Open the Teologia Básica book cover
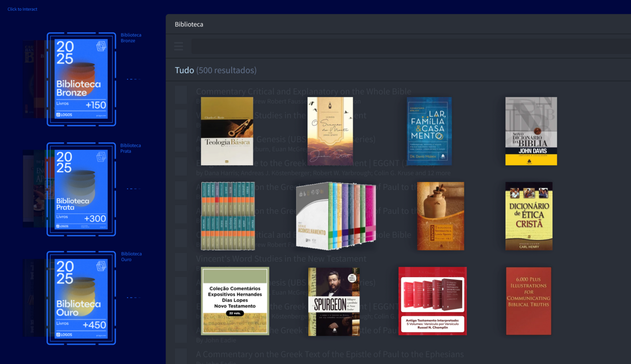 pos(227,131)
